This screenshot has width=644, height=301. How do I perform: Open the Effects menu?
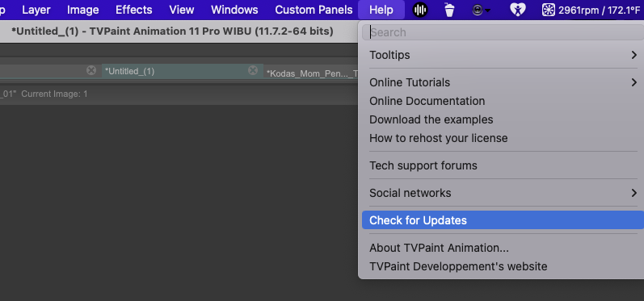134,10
